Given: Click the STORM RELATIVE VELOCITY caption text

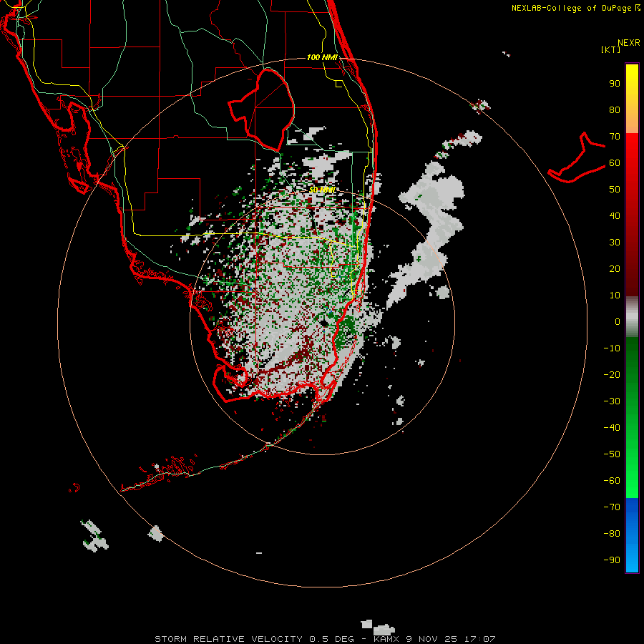Looking at the screenshot, I should tap(230, 639).
